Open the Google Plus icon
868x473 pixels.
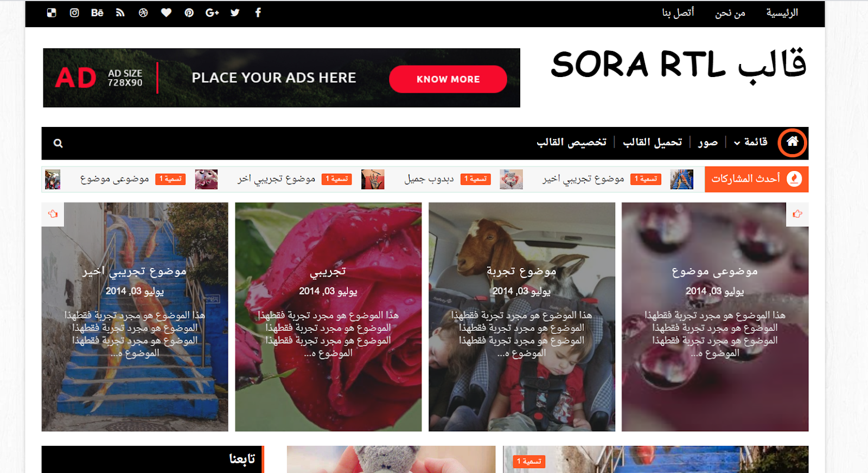pyautogui.click(x=212, y=12)
